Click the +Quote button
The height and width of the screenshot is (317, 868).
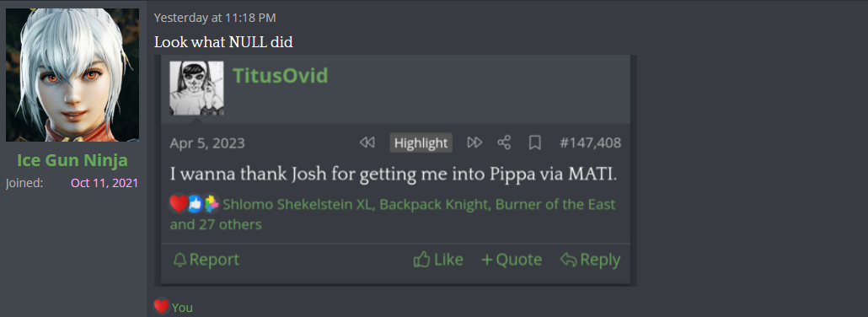(512, 260)
